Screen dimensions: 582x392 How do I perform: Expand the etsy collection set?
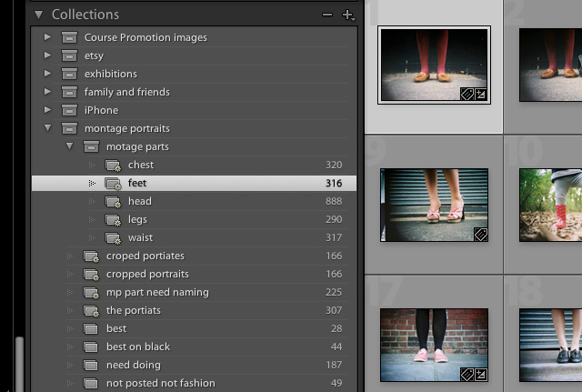coord(47,55)
